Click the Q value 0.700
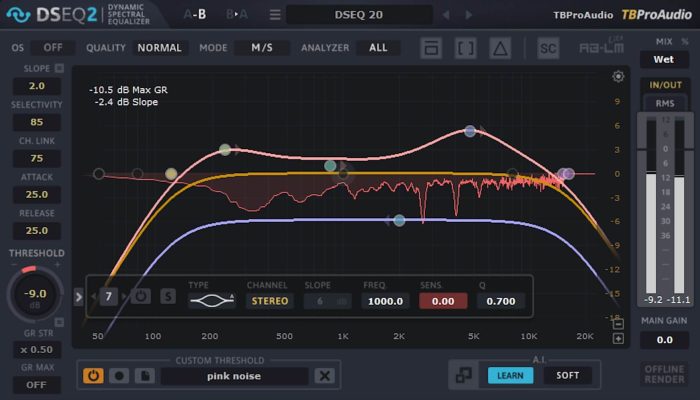The width and height of the screenshot is (700, 400). 501,301
